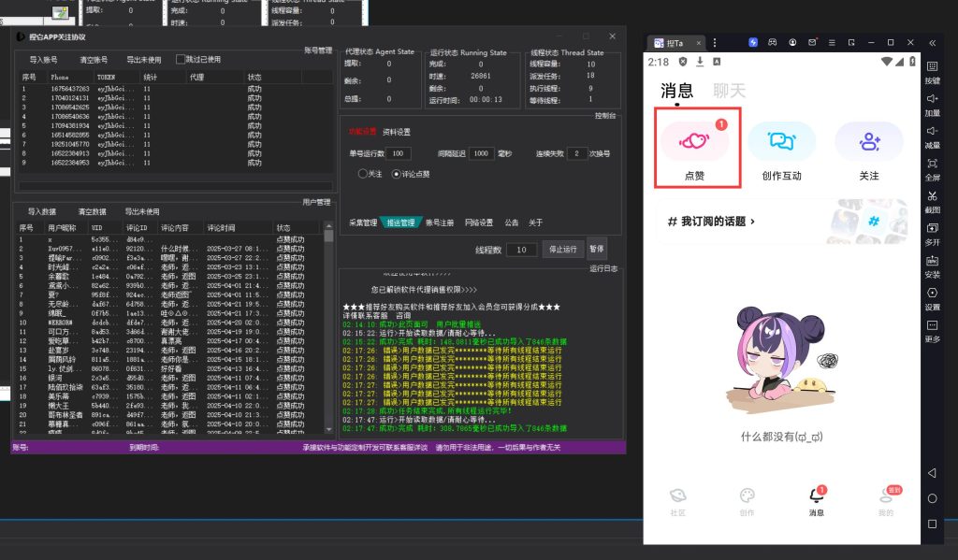Open the 设置 settings icon in emulator sidebar
The height and width of the screenshot is (560, 958).
pyautogui.click(x=932, y=293)
